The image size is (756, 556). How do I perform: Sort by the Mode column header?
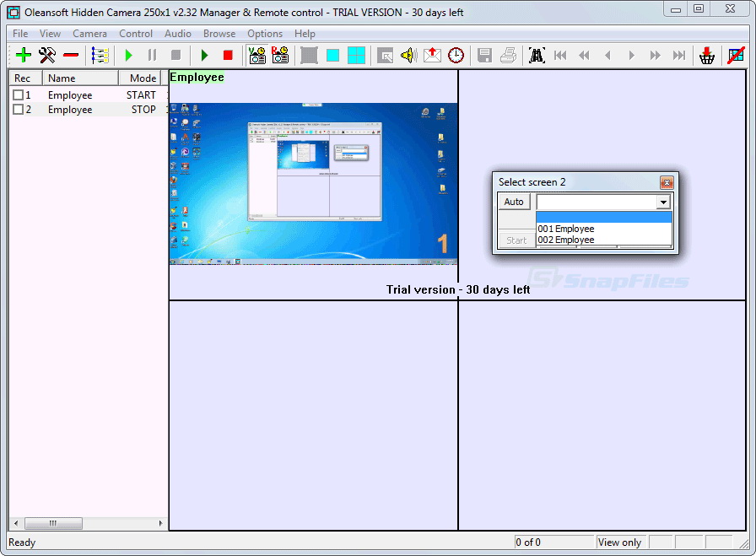click(x=140, y=78)
